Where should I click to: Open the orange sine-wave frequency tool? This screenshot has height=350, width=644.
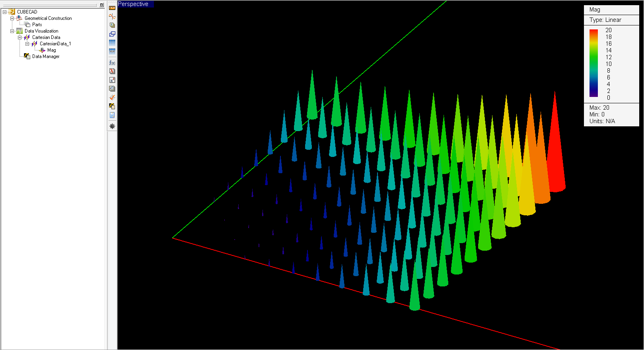tap(112, 16)
